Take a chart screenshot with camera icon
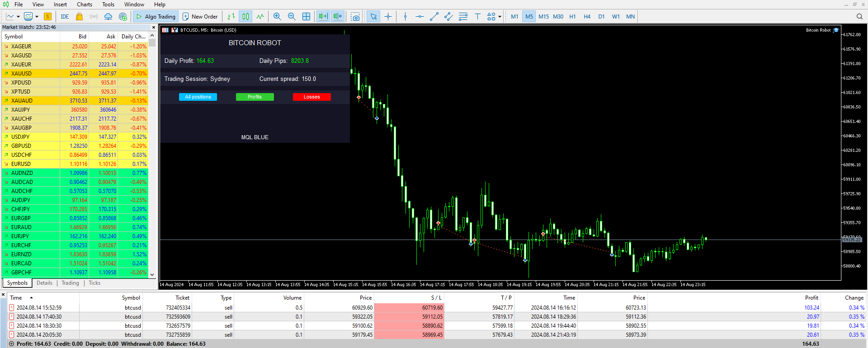The height and width of the screenshot is (348, 868). [356, 17]
